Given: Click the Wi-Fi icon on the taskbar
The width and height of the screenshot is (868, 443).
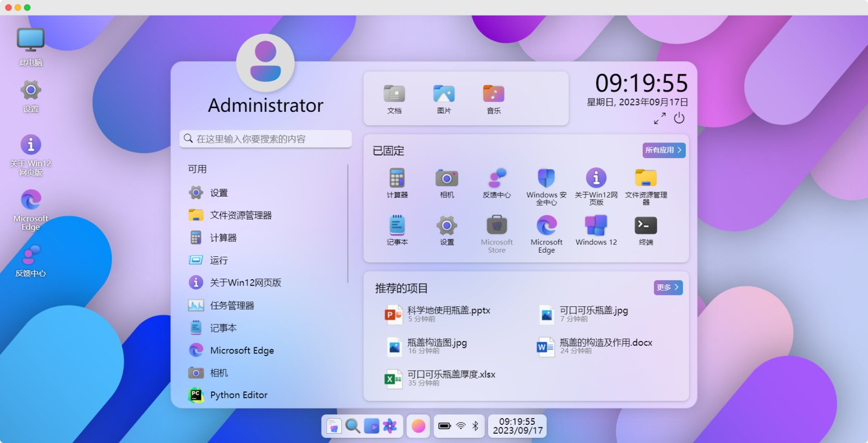Looking at the screenshot, I should click(x=461, y=426).
